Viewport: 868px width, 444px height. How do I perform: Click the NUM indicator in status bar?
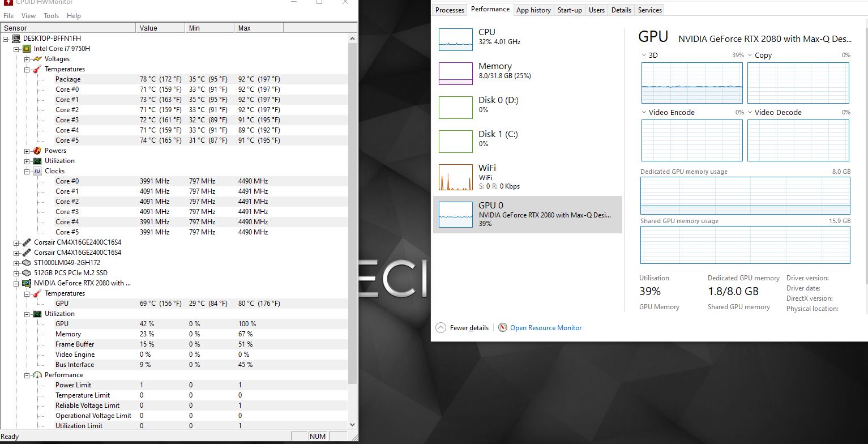318,436
